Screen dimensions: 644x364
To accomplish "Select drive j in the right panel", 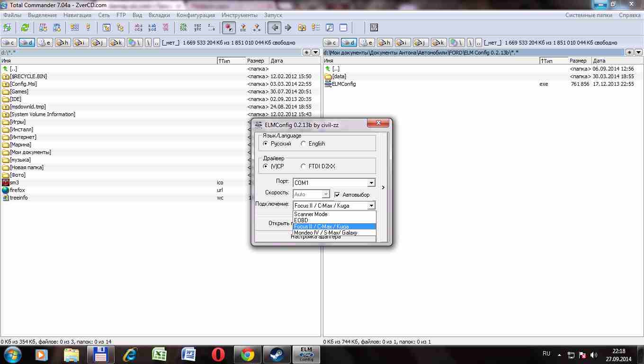I will [421, 43].
